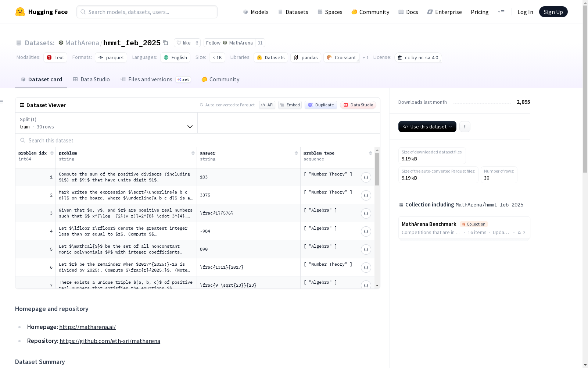Expand cell for row 5 with answer 890
Viewport: 588px width, 368px height.
[x=366, y=250]
